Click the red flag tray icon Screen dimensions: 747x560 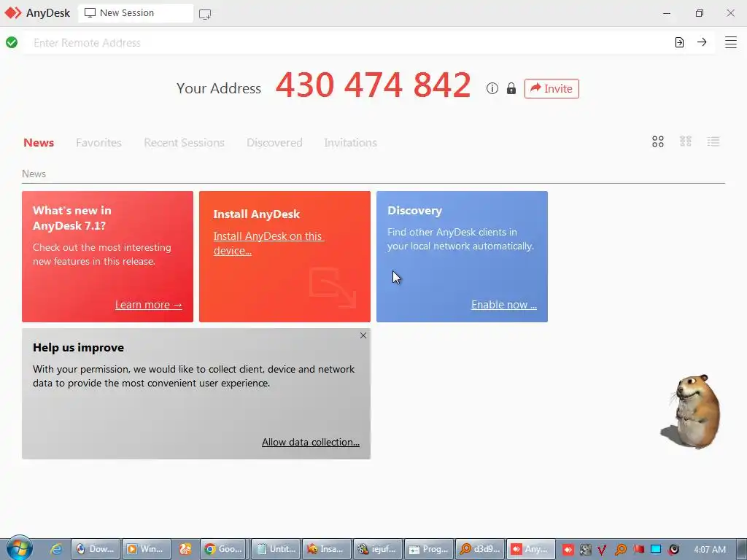pyautogui.click(x=638, y=549)
